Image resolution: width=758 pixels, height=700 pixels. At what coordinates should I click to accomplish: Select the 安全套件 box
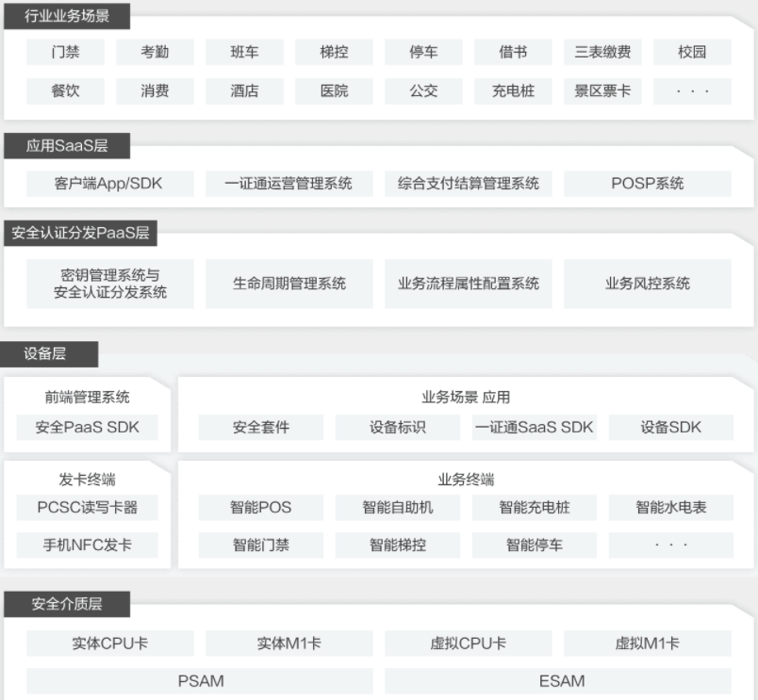point(261,427)
